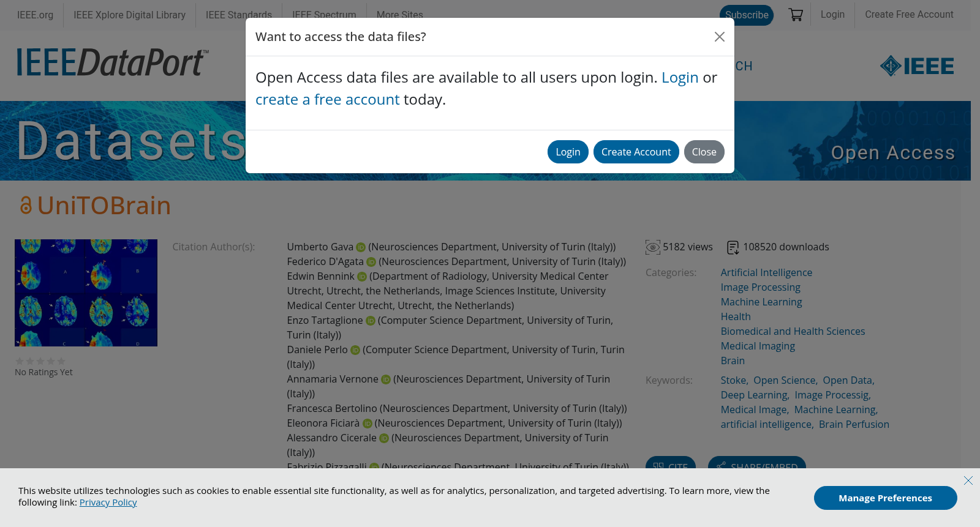Go to IEEE.org in the top bar

pyautogui.click(x=36, y=15)
